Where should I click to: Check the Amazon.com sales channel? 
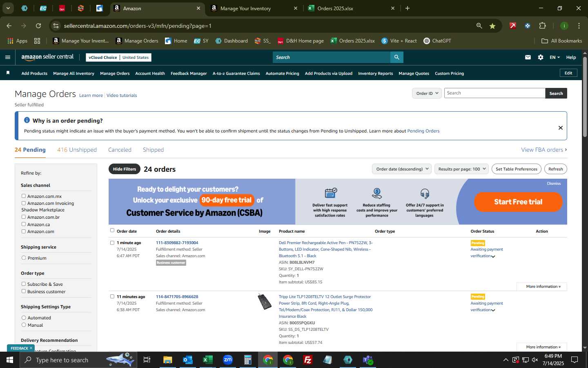point(24,231)
